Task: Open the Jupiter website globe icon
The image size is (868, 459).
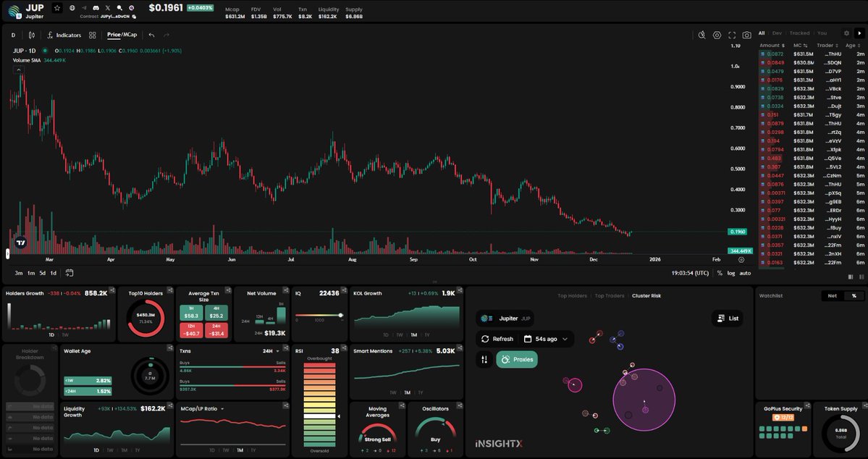Action: 72,8
